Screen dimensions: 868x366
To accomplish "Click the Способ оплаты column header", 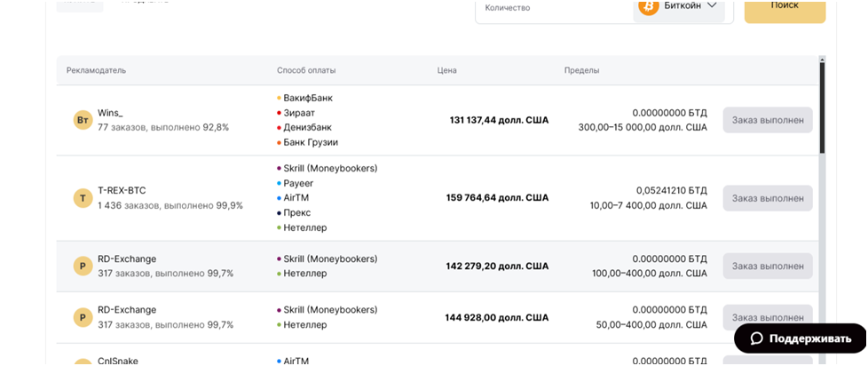I will (x=306, y=70).
